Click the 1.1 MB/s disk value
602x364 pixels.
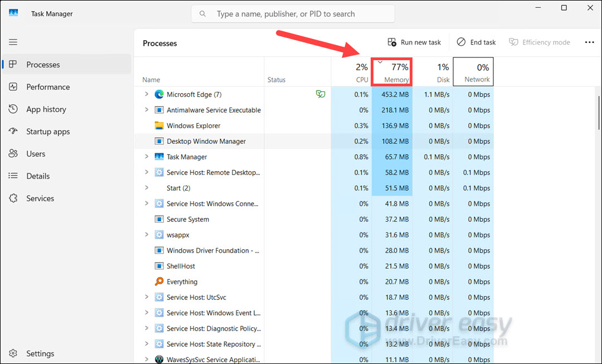pyautogui.click(x=436, y=94)
